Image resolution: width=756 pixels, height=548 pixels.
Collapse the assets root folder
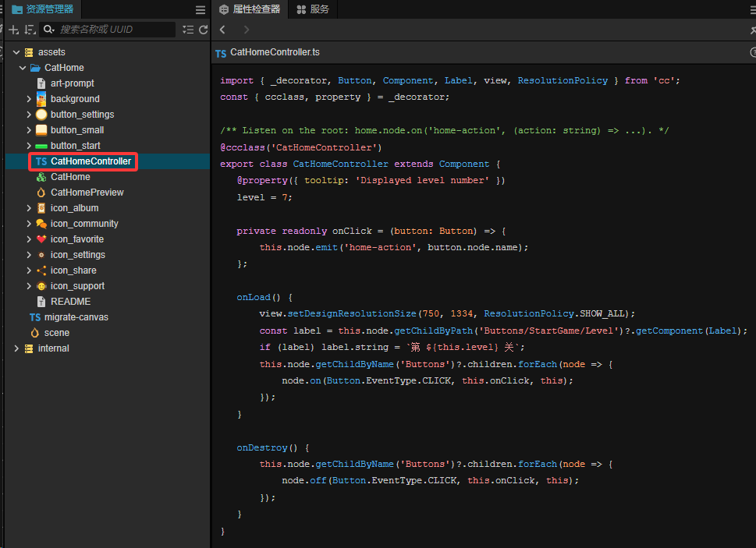coord(16,52)
